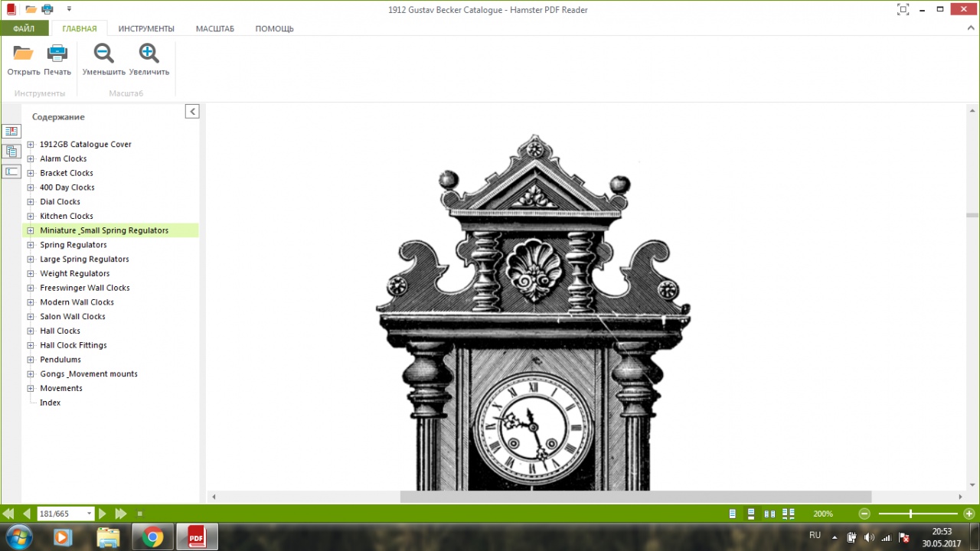Show the bookmarks contents sidebar panel

pyautogui.click(x=11, y=132)
